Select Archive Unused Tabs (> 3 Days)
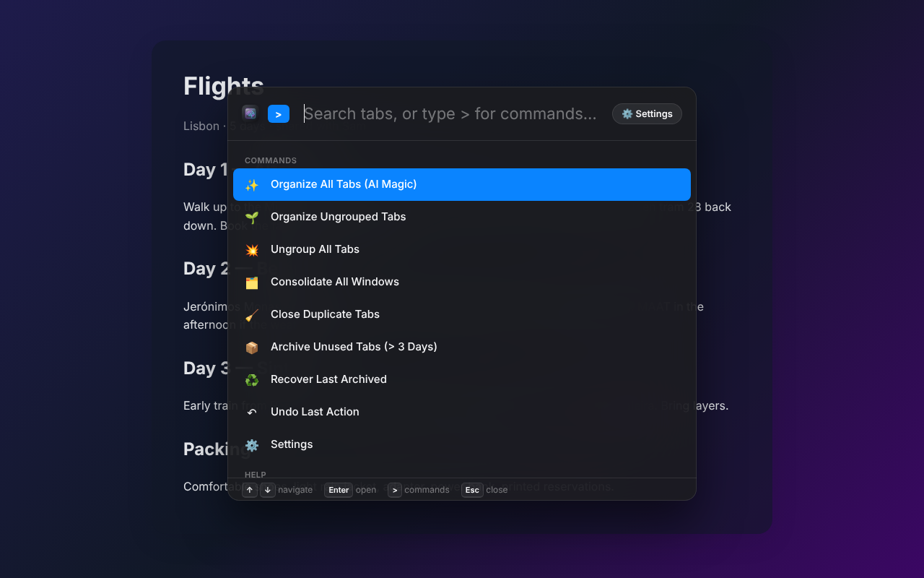The width and height of the screenshot is (924, 578). (x=462, y=347)
